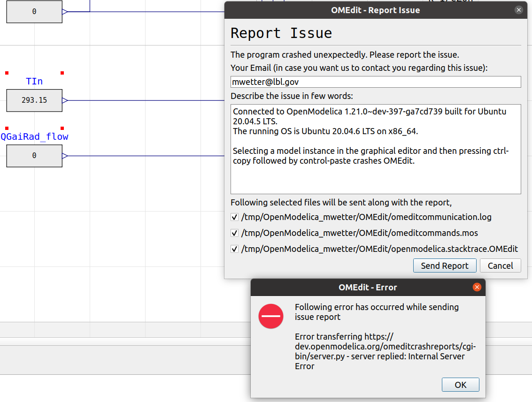Image resolution: width=532 pixels, height=402 pixels.
Task: Click the topmost constant block showing 0
Action: tap(34, 11)
